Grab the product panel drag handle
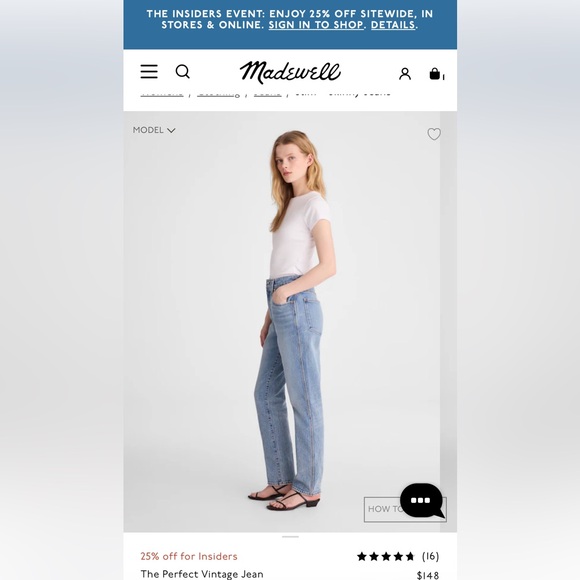 [290, 536]
